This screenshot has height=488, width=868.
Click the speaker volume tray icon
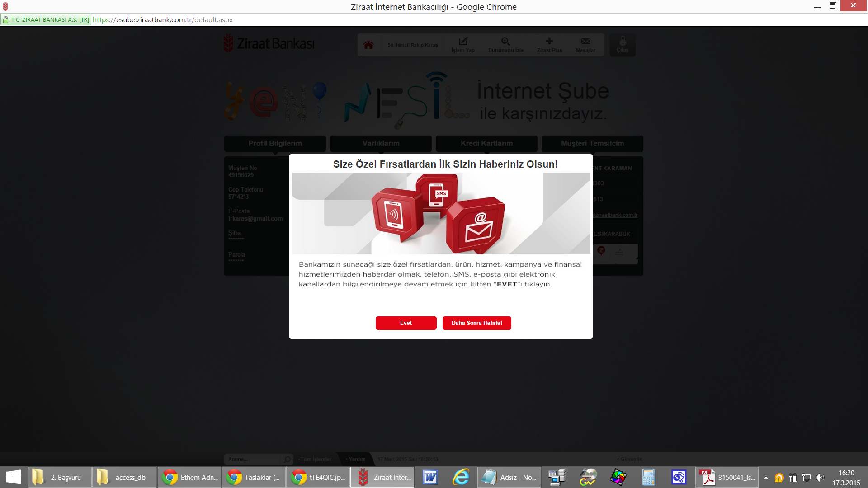(x=820, y=477)
